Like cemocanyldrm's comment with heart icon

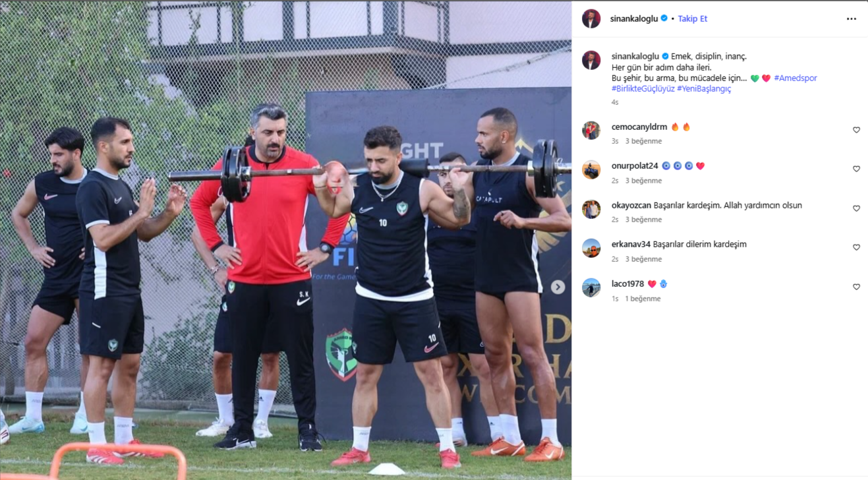coord(856,130)
